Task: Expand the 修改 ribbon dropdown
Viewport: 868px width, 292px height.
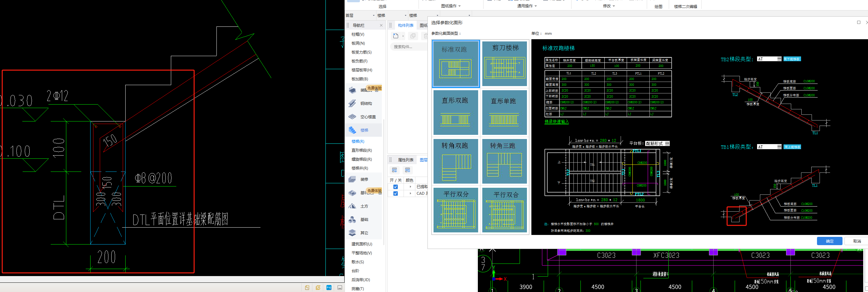Action: pyautogui.click(x=614, y=6)
